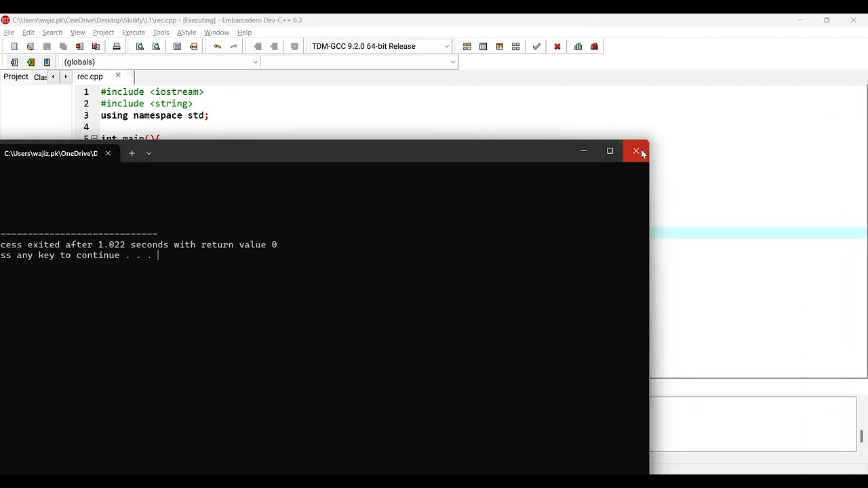This screenshot has height=488, width=868.
Task: Open the Execute menu
Action: tap(134, 33)
